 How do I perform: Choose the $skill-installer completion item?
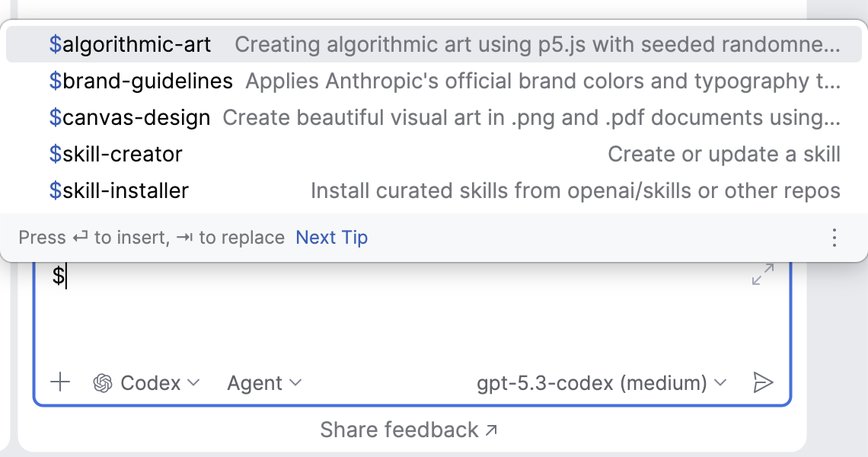point(119,190)
